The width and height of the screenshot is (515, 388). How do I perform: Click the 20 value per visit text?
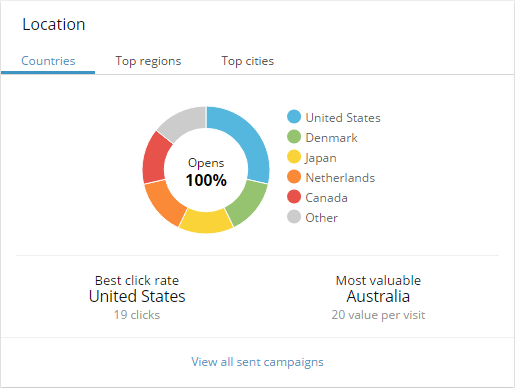[x=378, y=315]
